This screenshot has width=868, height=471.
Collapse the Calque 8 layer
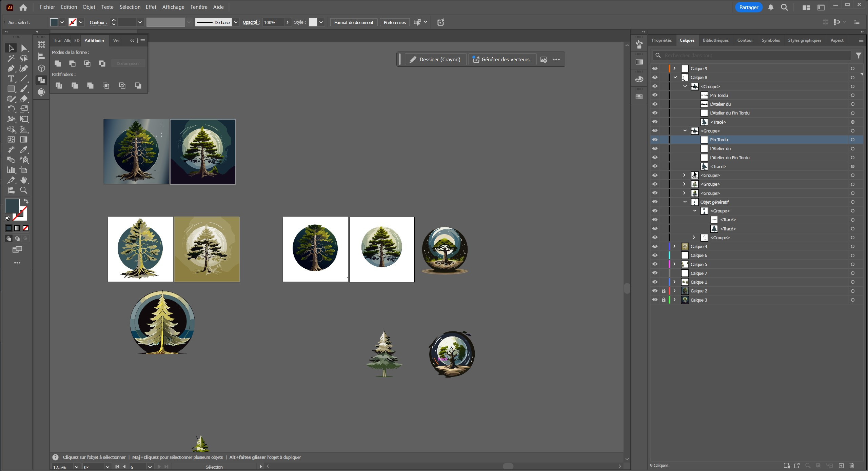point(675,77)
